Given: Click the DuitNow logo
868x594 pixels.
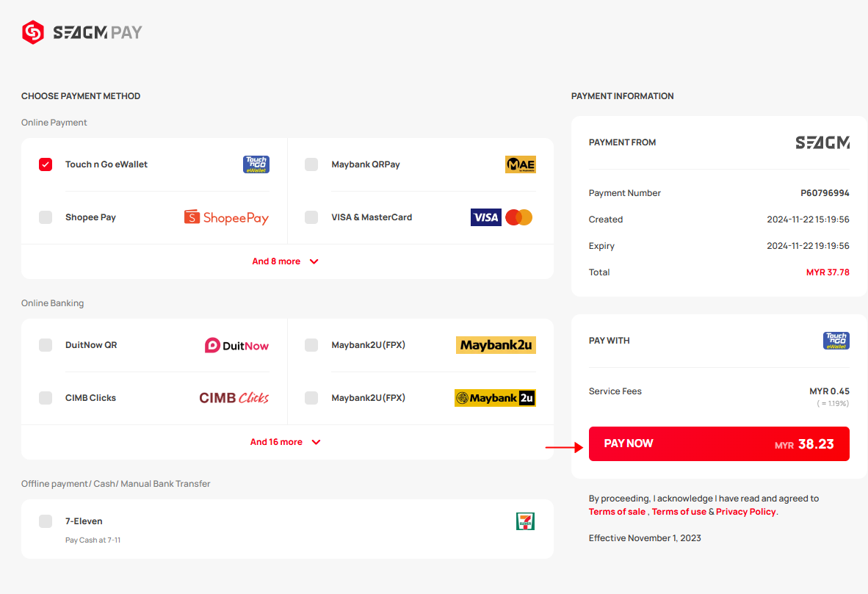Looking at the screenshot, I should (237, 345).
